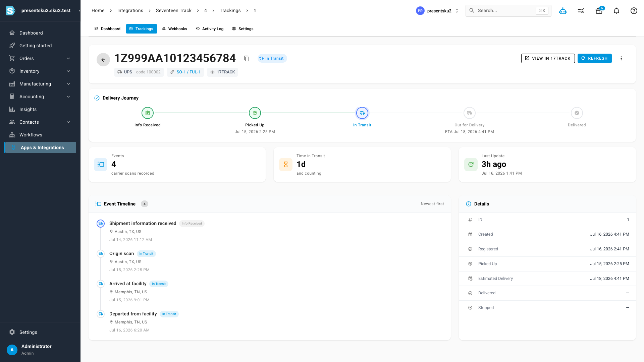Click the Out for Delivery journey step icon
The height and width of the screenshot is (362, 644).
[470, 113]
